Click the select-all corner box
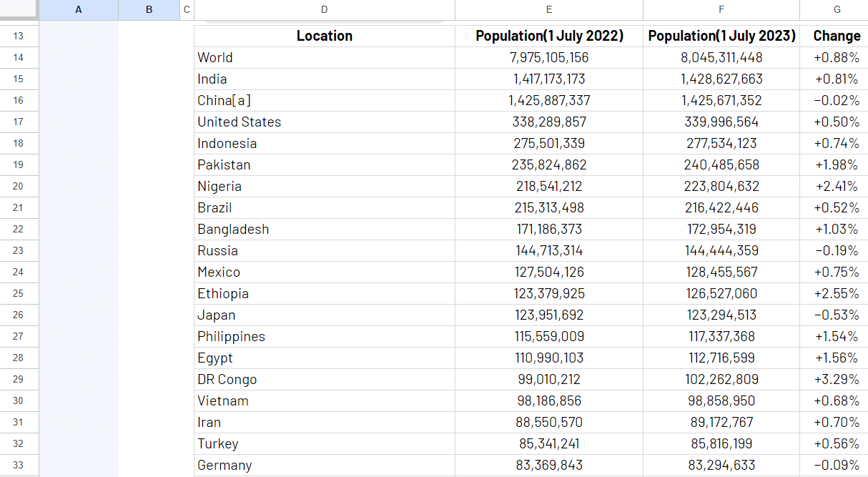Viewport: 868px width, 477px height. (19, 9)
